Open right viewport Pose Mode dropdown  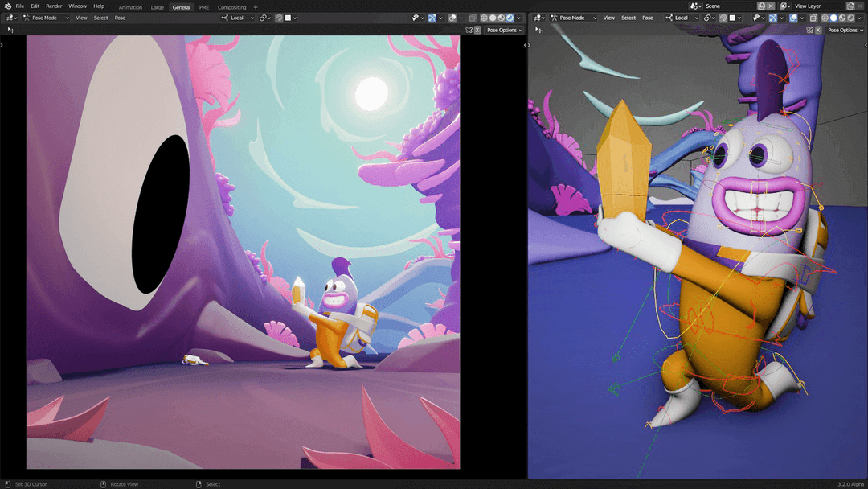click(x=574, y=18)
